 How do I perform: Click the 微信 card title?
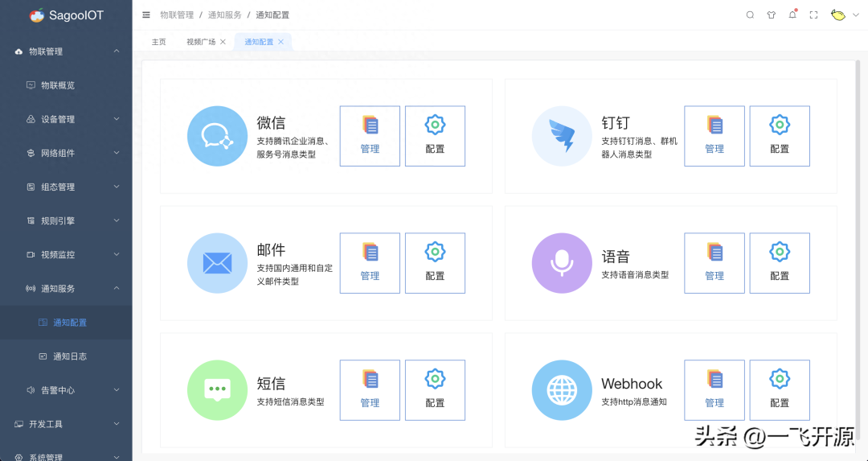272,122
